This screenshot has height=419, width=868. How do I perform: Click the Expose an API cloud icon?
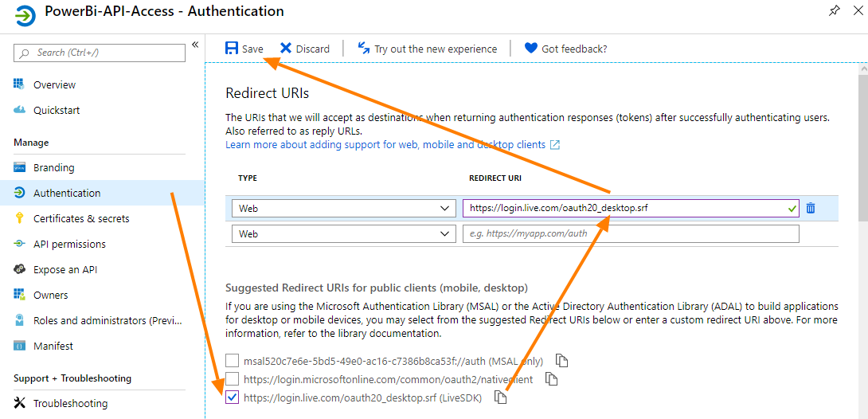click(19, 269)
